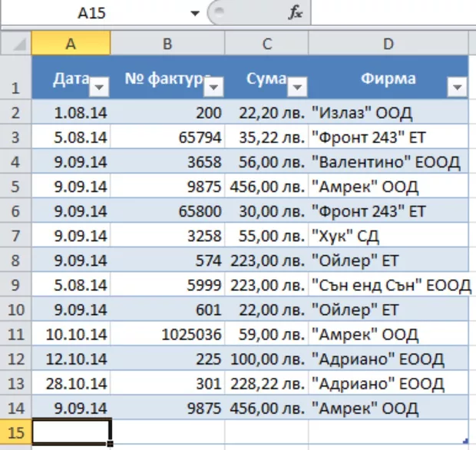Click the formula bar input area

392,13
